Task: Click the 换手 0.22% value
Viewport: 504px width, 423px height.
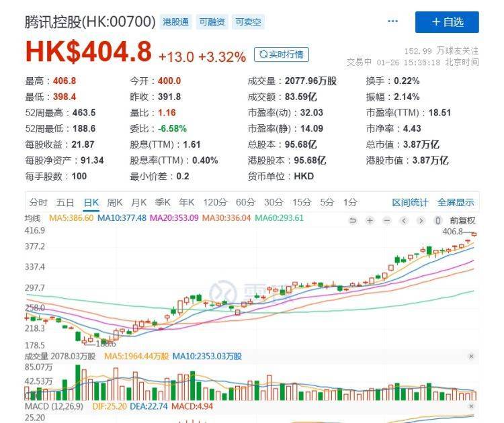Action: click(x=407, y=81)
